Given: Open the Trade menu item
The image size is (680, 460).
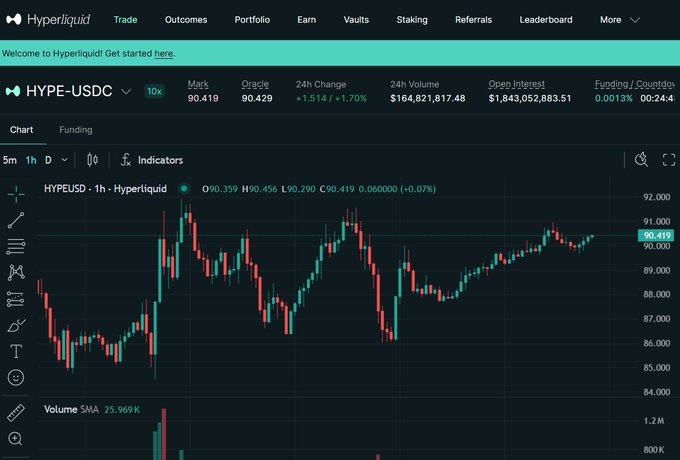Looking at the screenshot, I should point(125,20).
